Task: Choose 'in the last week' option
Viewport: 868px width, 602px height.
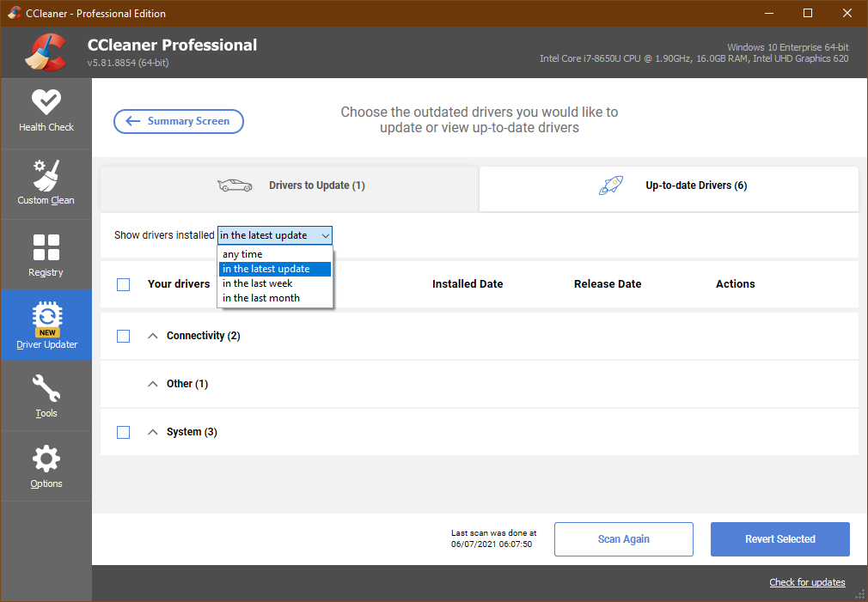Action: 258,283
